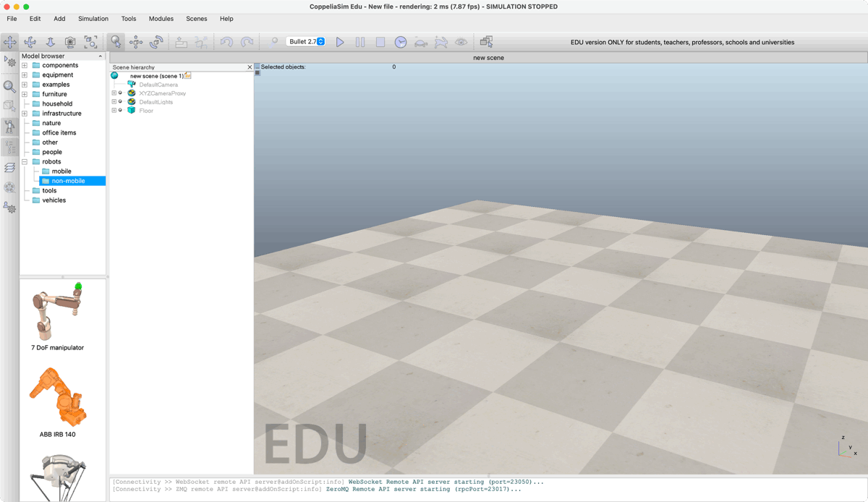Toggle the scene hierarchy sidebar icon
This screenshot has width=868, height=502.
point(9,147)
